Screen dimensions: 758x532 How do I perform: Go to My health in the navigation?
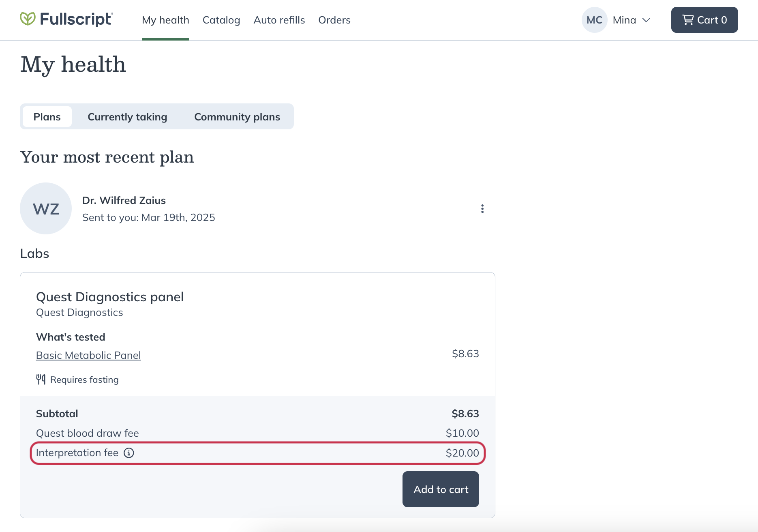[x=165, y=20]
